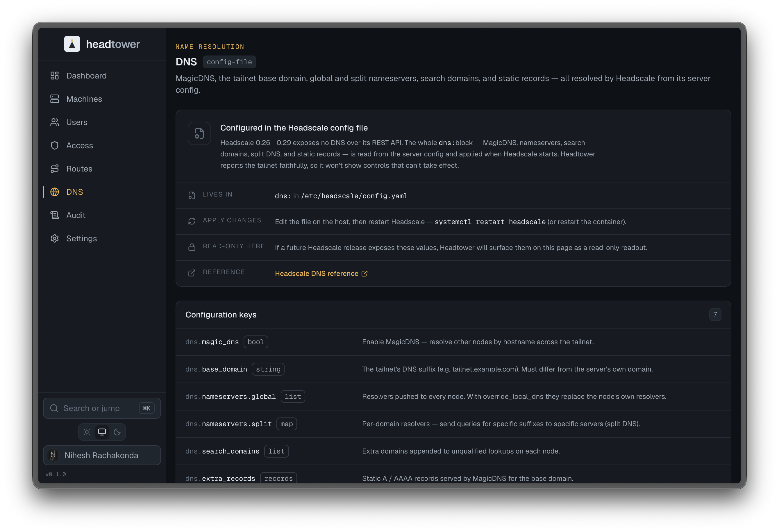Click the Configuration keys heading
Image resolution: width=779 pixels, height=532 pixels.
(x=221, y=315)
